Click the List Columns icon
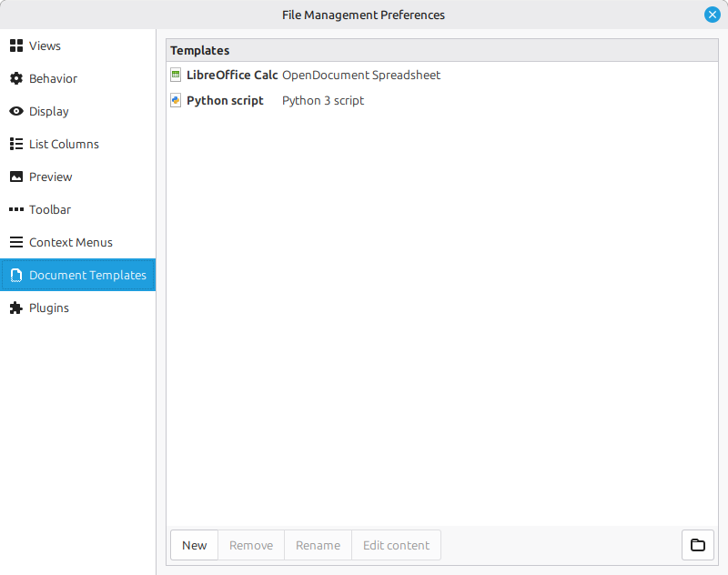The width and height of the screenshot is (728, 575). click(x=16, y=145)
